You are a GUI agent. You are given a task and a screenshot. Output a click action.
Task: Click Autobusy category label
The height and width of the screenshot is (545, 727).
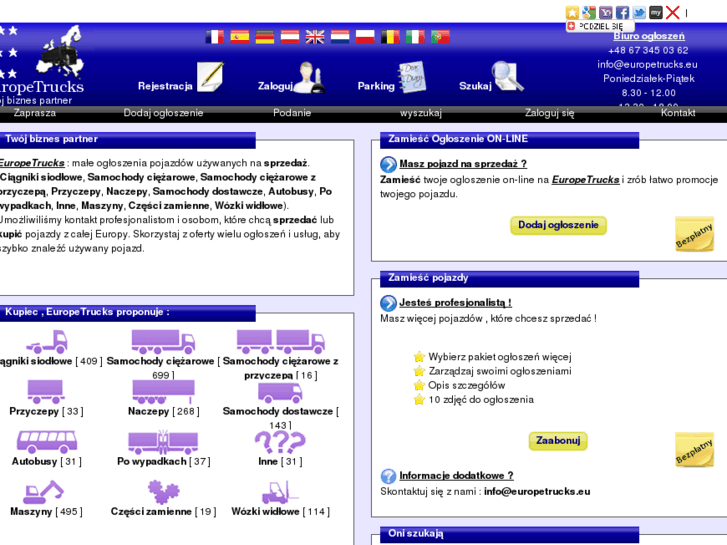pyautogui.click(x=34, y=462)
